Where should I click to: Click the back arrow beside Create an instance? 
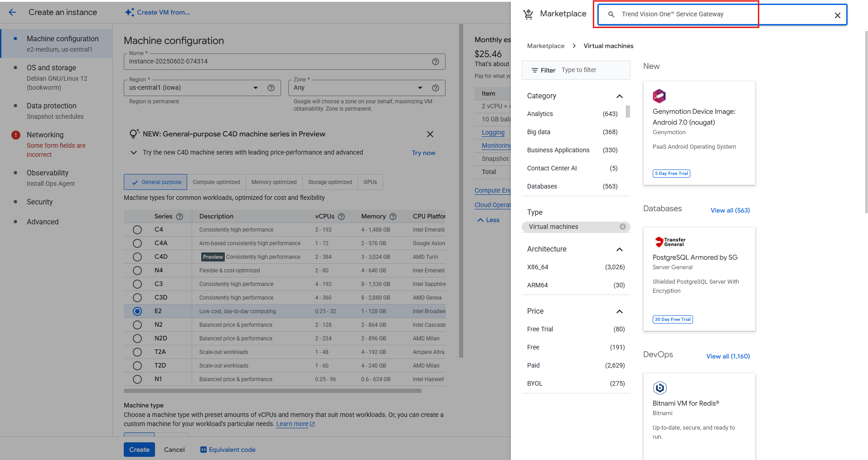coord(12,12)
